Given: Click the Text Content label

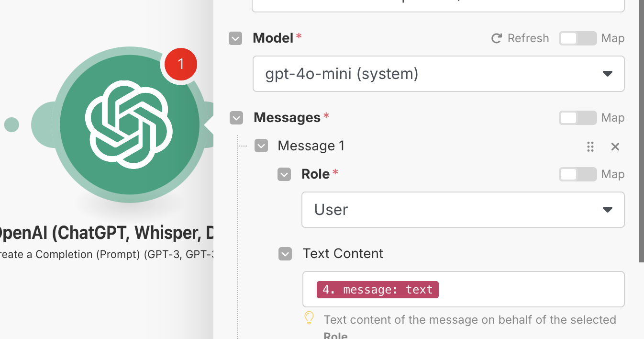Looking at the screenshot, I should click(343, 253).
